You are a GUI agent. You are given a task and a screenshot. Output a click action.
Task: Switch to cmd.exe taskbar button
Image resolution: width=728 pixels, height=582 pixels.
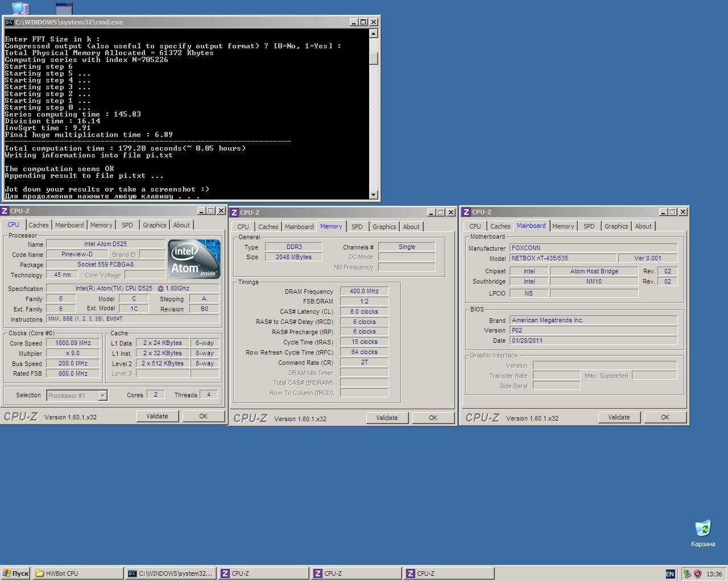[171, 573]
